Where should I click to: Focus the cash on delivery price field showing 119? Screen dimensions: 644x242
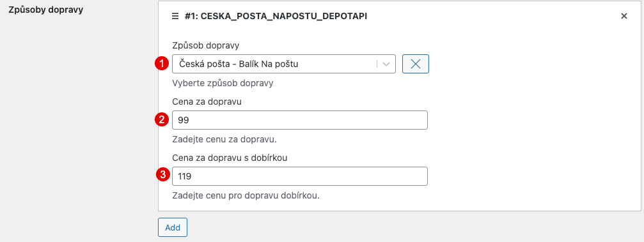coord(300,176)
